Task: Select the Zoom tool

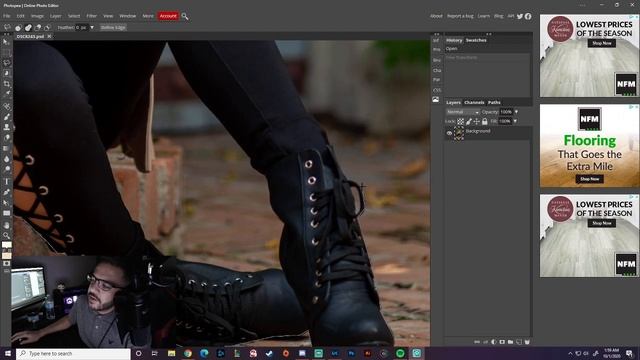Action: pos(6,236)
